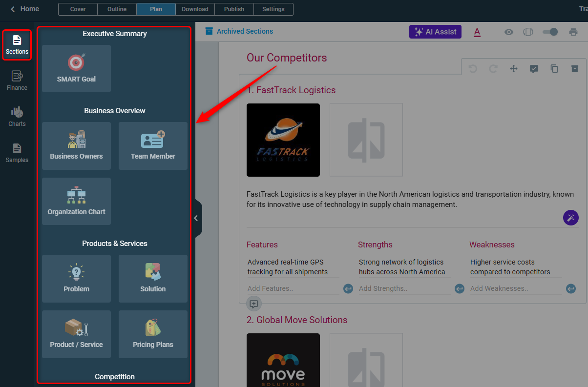Add the Organization Chart section
588x387 pixels.
(x=76, y=202)
